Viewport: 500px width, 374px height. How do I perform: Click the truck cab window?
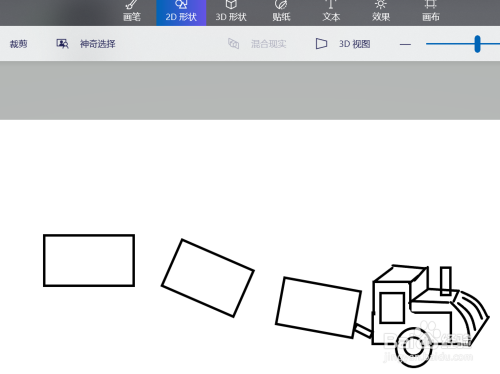pyautogui.click(x=392, y=308)
